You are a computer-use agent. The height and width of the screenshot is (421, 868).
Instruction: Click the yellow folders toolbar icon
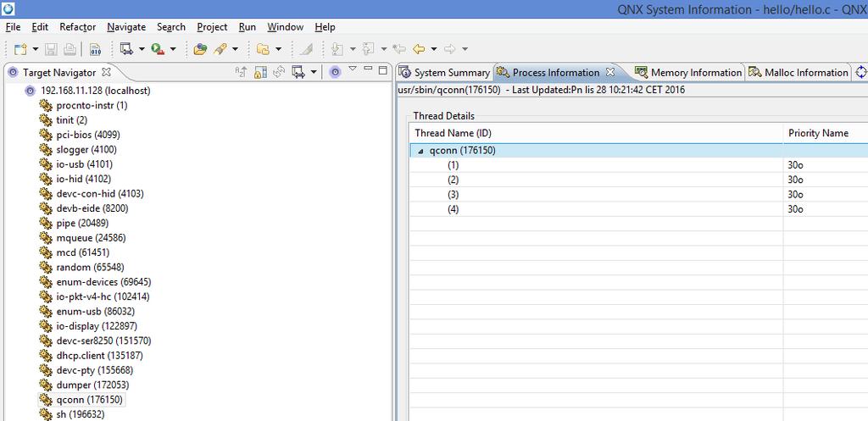263,49
